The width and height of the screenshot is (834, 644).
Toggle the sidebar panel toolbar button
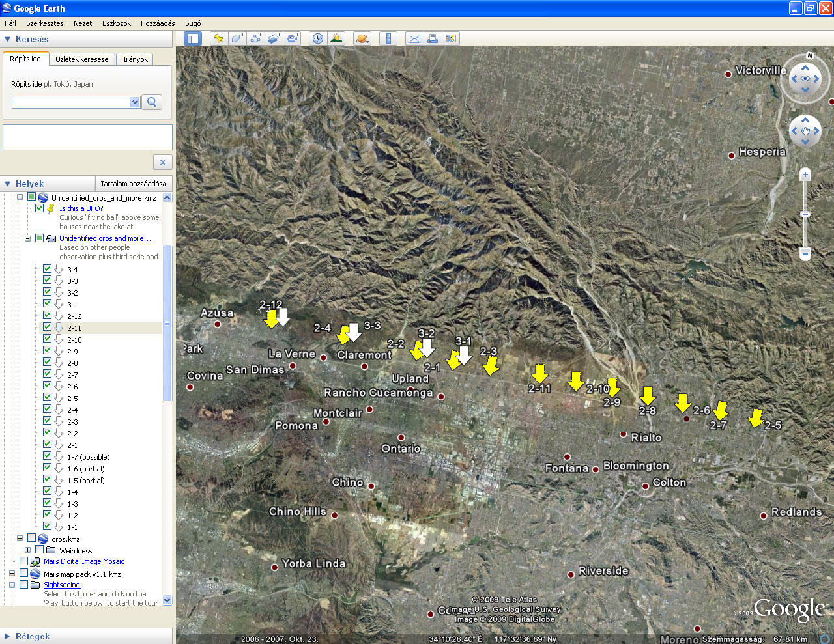tap(193, 38)
